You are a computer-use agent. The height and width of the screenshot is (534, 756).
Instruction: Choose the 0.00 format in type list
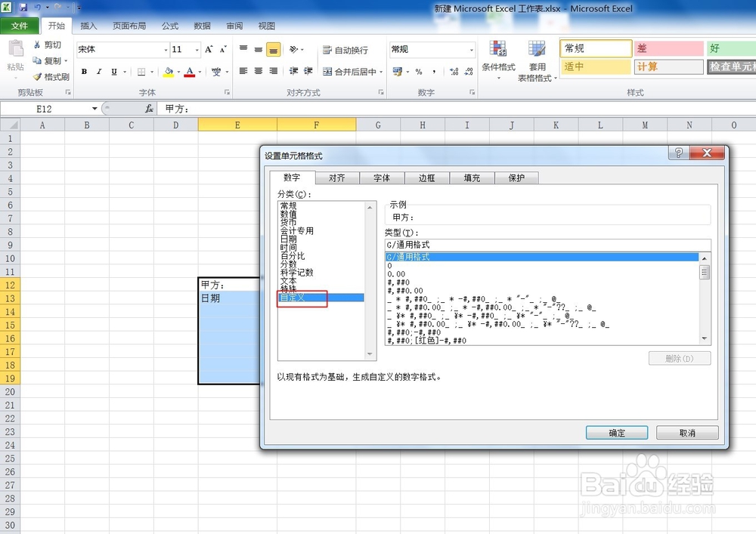pyautogui.click(x=396, y=274)
